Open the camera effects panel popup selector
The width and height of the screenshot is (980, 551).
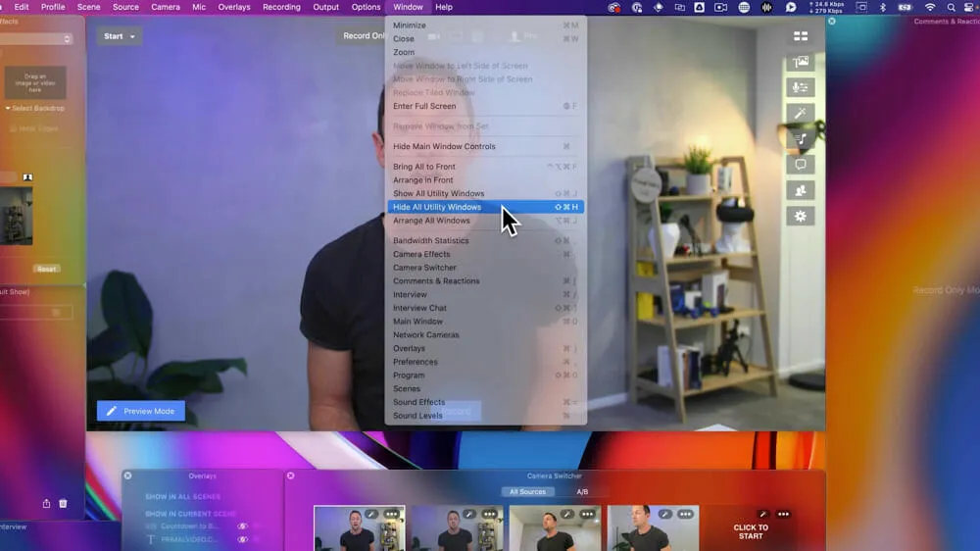[x=67, y=39]
